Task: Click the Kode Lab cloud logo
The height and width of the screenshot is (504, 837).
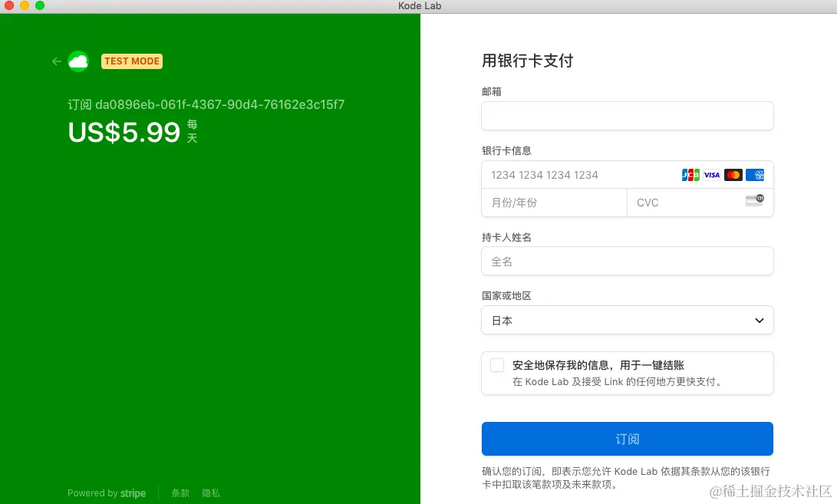Action: 78,61
